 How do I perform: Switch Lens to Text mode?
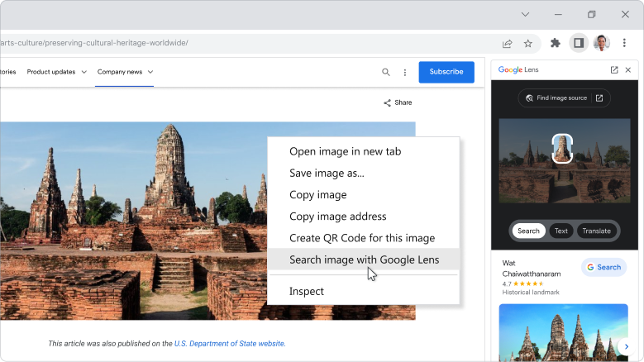(561, 231)
